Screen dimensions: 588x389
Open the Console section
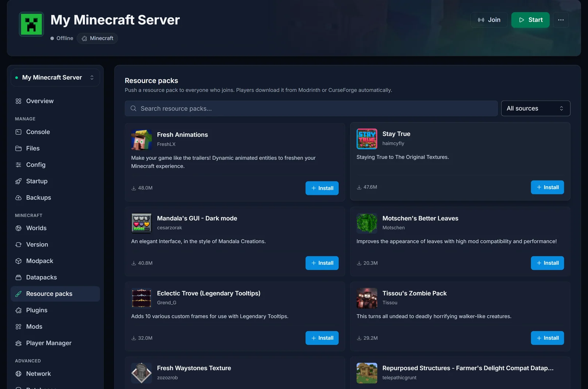(x=55, y=132)
